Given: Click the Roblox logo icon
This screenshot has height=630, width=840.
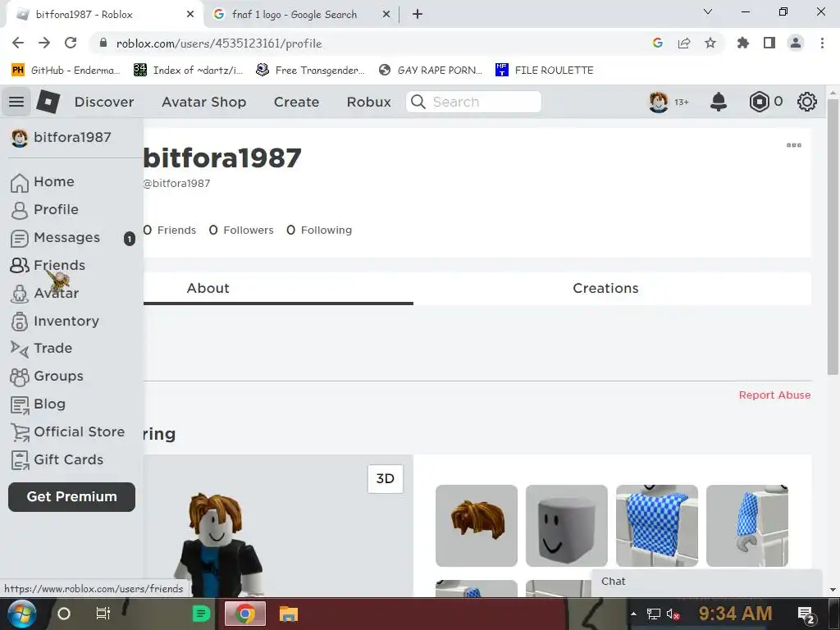Looking at the screenshot, I should point(48,102).
